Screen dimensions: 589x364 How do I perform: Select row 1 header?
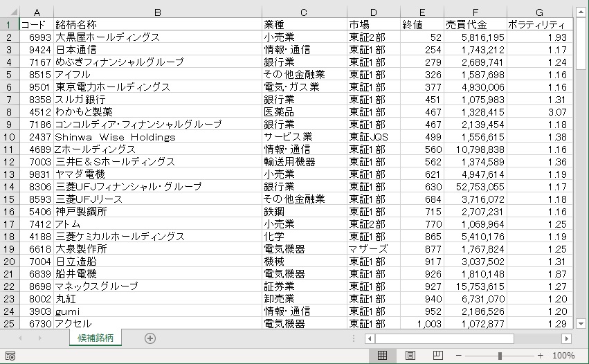(x=9, y=25)
